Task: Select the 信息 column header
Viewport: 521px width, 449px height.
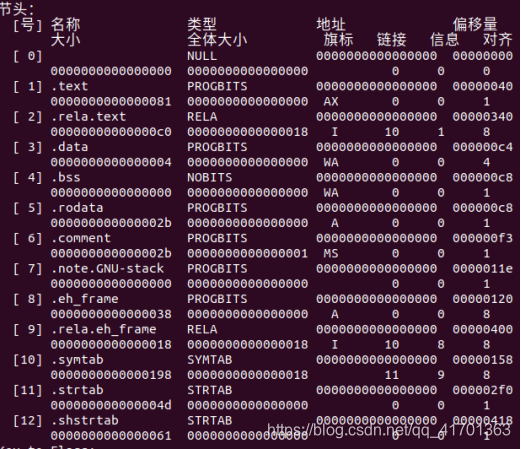Action: click(x=445, y=40)
